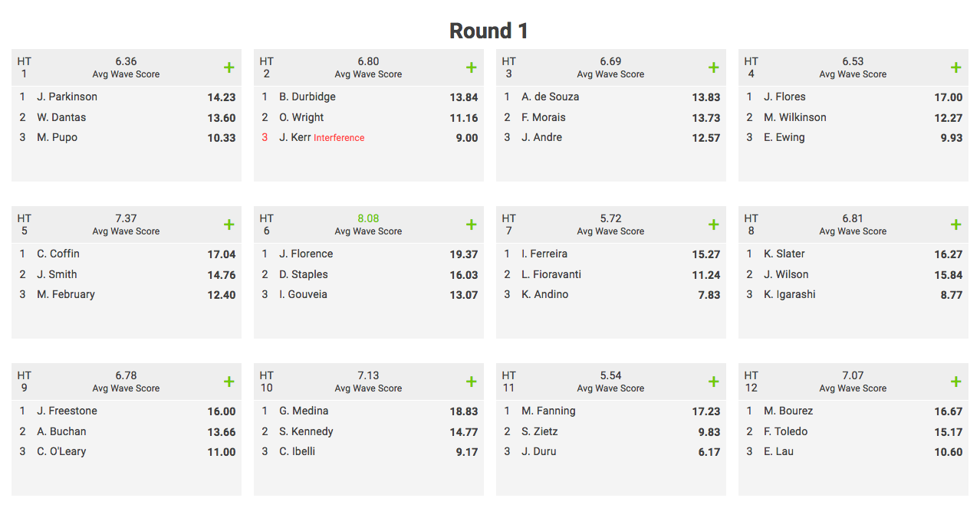Screen dimensions: 980x511
Task: Expand Heat 2 using green plus
Action: point(471,67)
